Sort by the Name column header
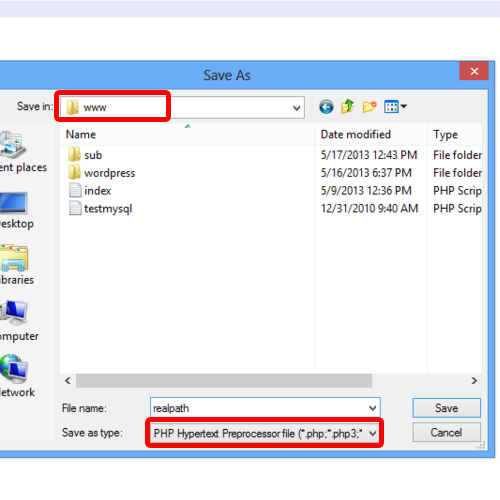 187,134
